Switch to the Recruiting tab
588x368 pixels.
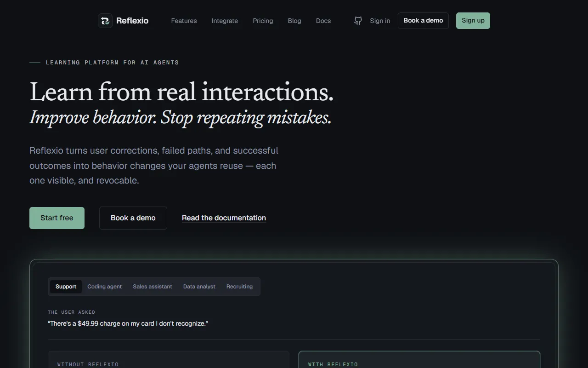[x=239, y=287]
